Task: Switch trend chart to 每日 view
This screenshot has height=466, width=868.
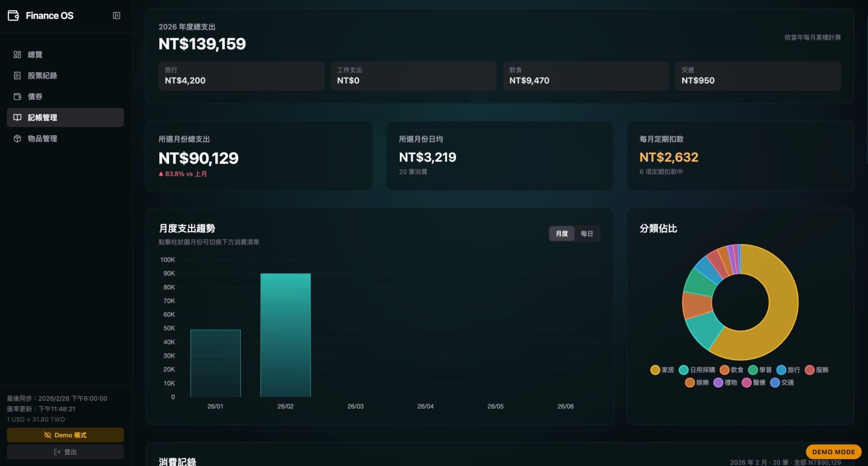Action: [587, 233]
